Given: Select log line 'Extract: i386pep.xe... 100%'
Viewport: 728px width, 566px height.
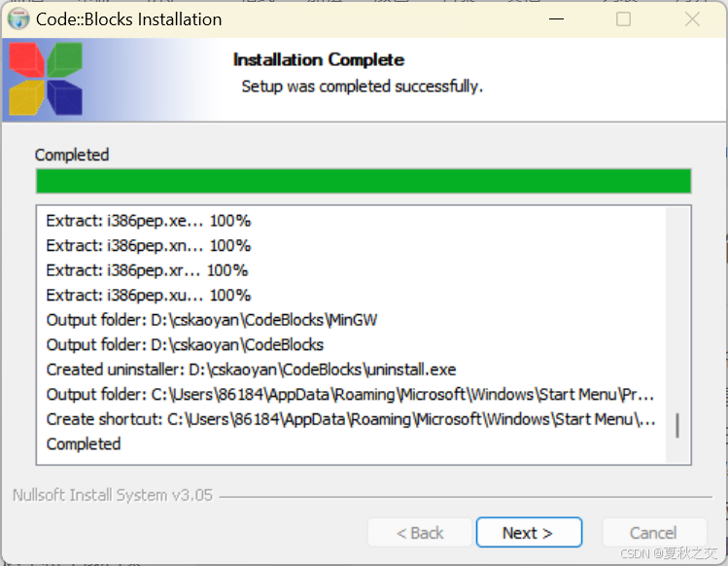Looking at the screenshot, I should tap(148, 221).
